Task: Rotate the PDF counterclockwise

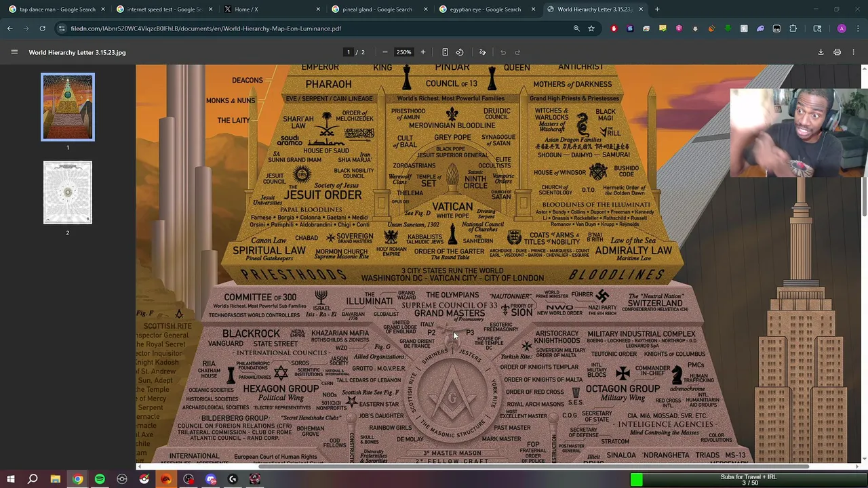Action: [460, 52]
